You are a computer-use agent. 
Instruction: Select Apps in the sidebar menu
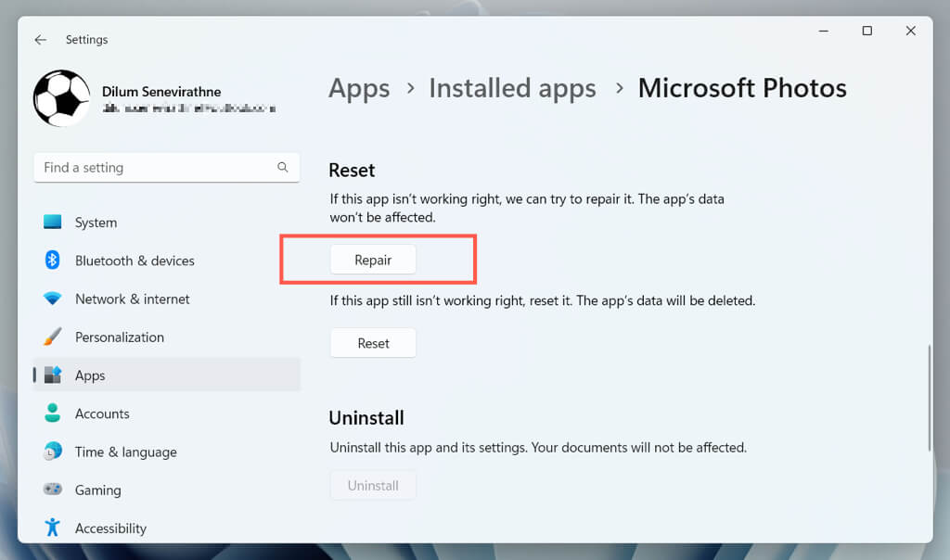(x=90, y=375)
